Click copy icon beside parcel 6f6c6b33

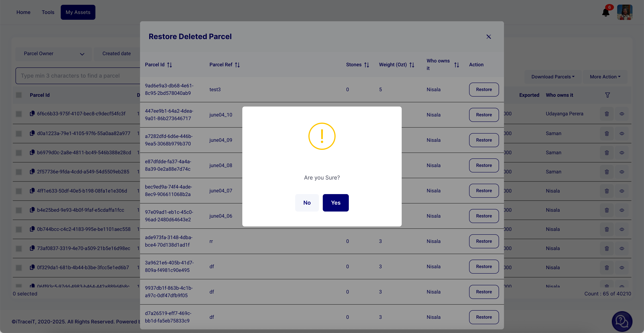[32, 113]
